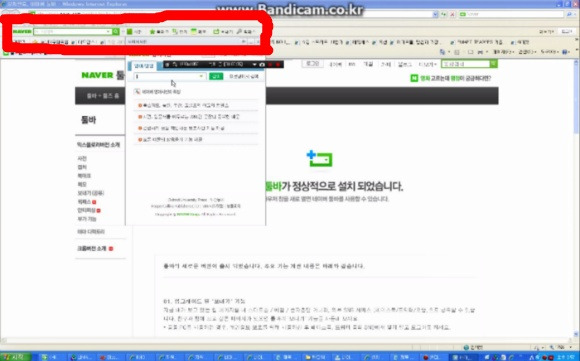Open the IE Page (페이지) menu
580x361 pixels.
(503, 53)
